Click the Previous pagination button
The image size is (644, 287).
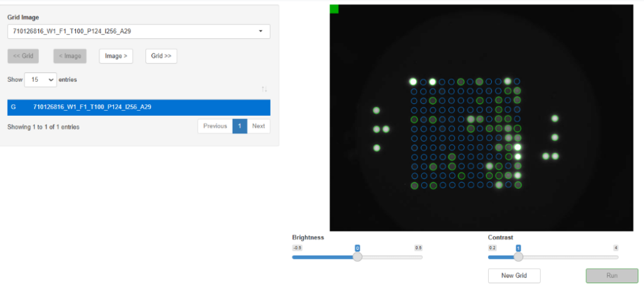coord(214,126)
